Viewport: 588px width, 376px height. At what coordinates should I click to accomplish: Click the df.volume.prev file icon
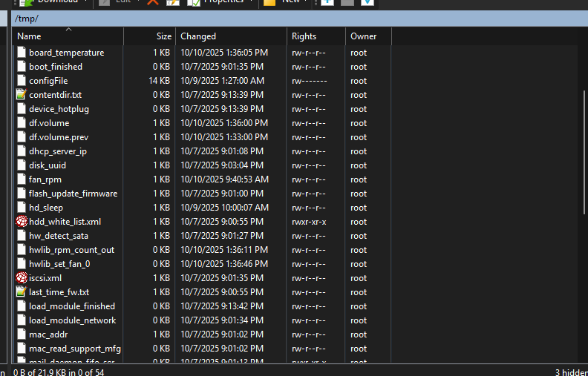[22, 137]
